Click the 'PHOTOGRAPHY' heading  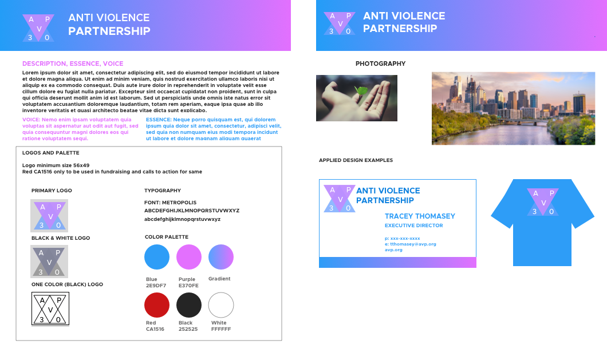point(381,64)
